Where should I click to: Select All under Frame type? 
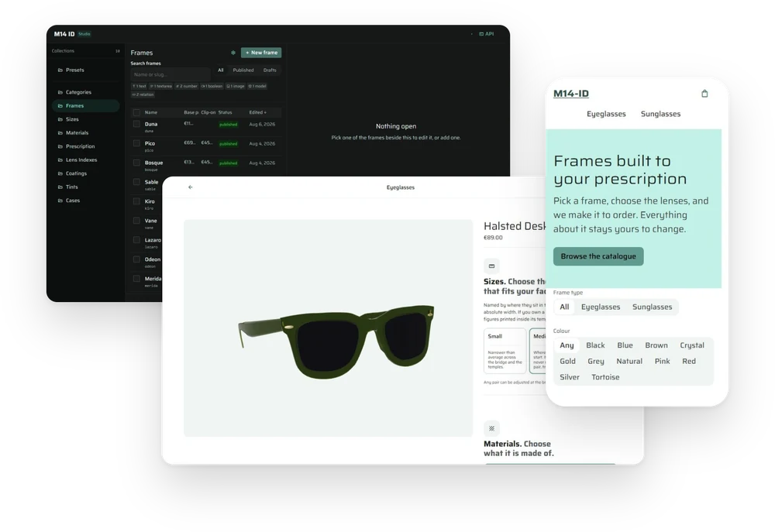point(564,307)
